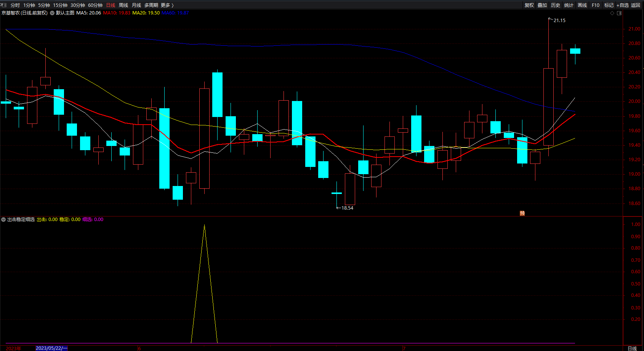Toggle the right side panel icon
This screenshot has width=644, height=351.
click(x=619, y=13)
